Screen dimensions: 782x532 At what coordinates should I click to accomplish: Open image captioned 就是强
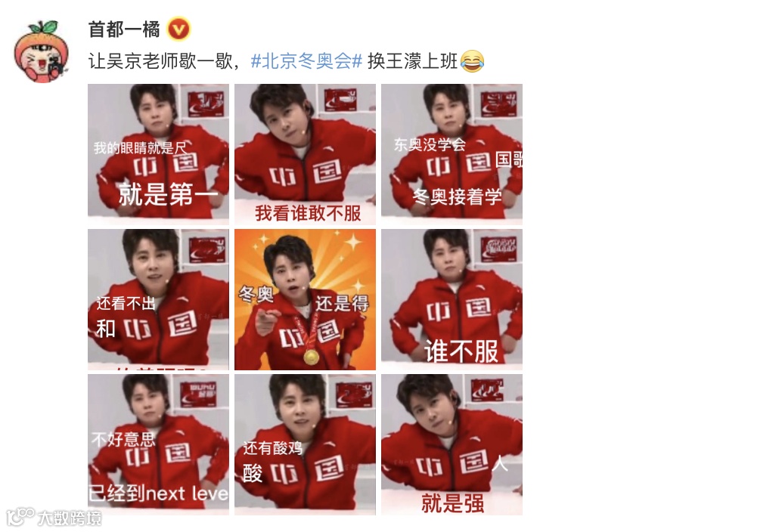(452, 445)
